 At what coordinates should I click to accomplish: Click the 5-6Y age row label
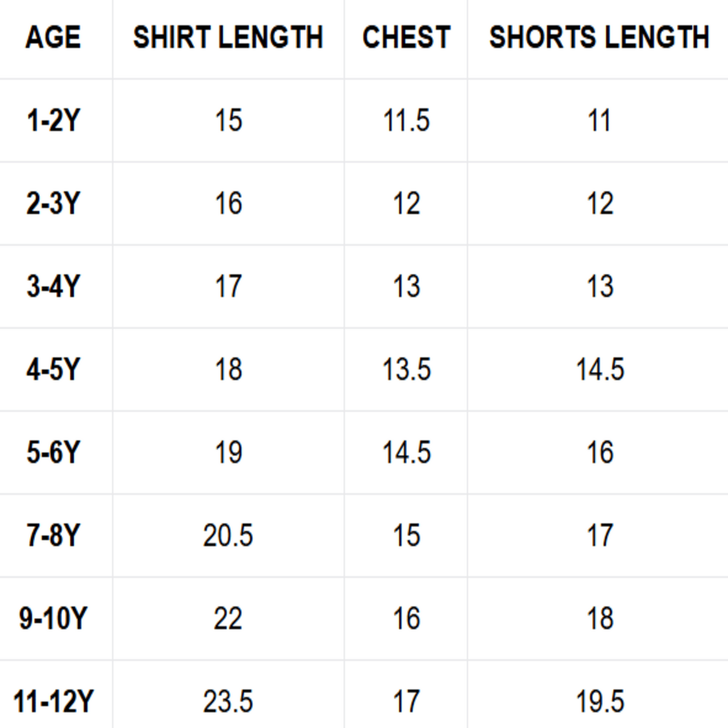pyautogui.click(x=53, y=452)
